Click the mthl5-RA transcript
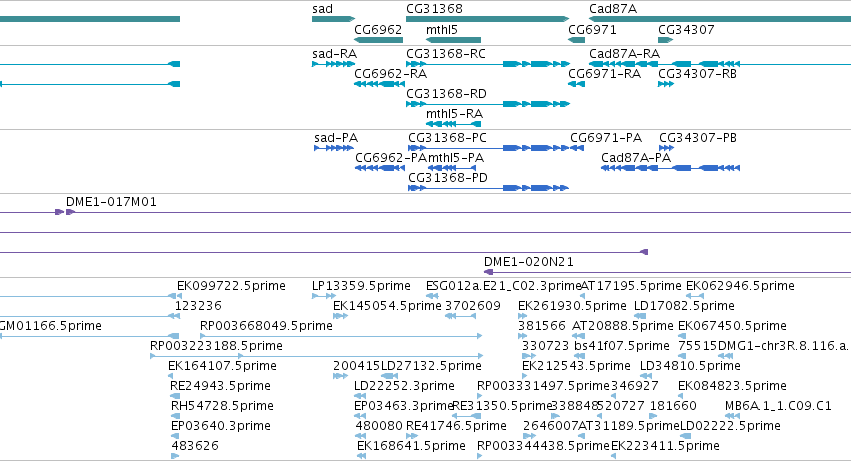The height and width of the screenshot is (461, 851). (x=453, y=124)
